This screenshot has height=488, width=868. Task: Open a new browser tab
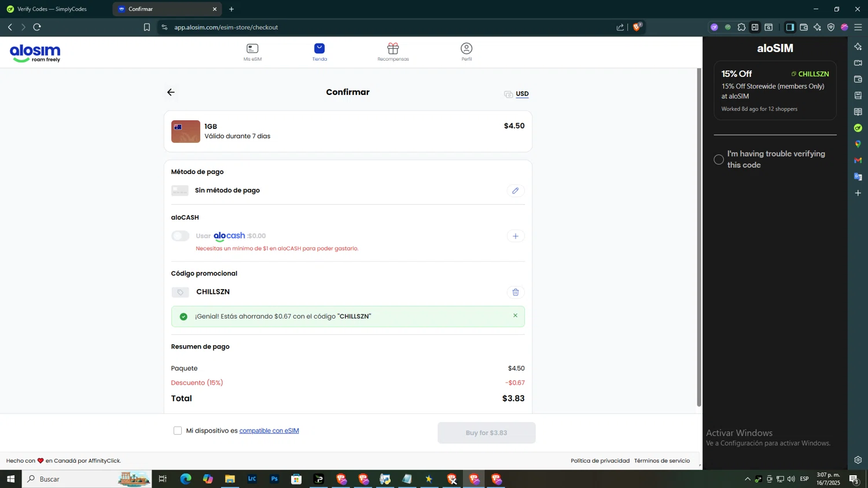(x=231, y=9)
